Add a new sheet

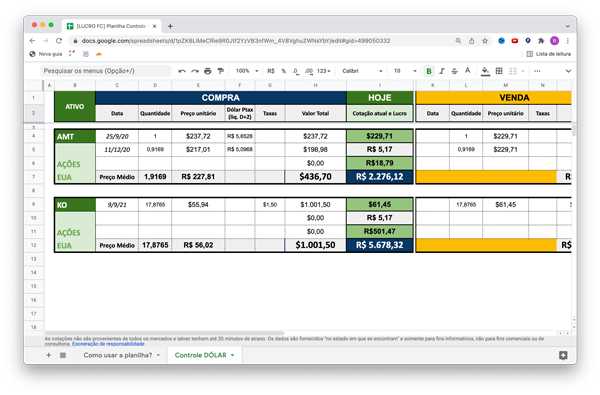click(x=49, y=355)
